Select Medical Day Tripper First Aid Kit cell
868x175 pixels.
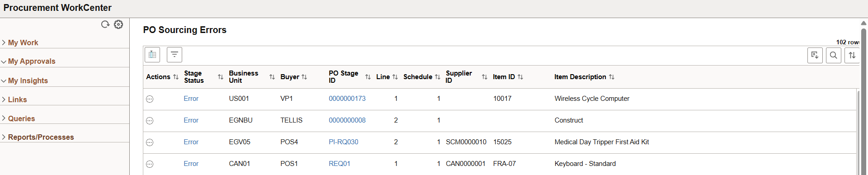(x=602, y=142)
